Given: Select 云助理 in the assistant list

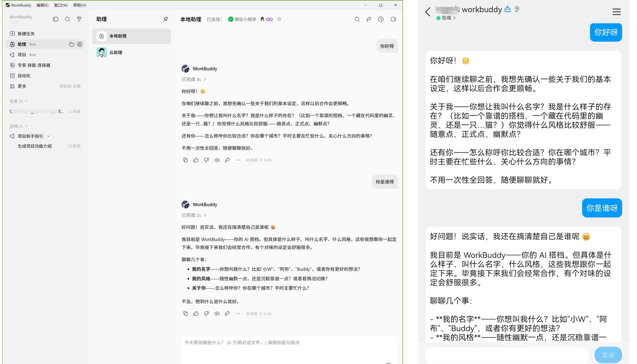Looking at the screenshot, I should (132, 53).
